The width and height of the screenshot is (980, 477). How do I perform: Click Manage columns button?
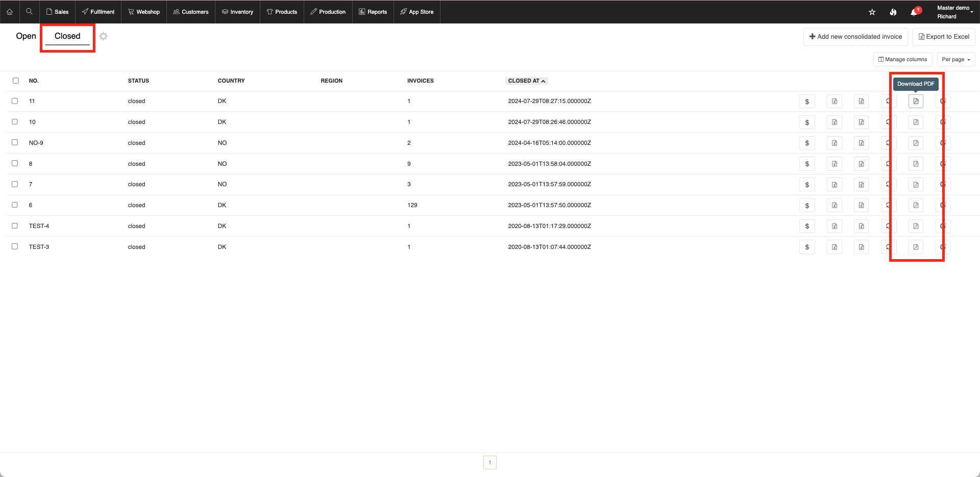point(902,60)
